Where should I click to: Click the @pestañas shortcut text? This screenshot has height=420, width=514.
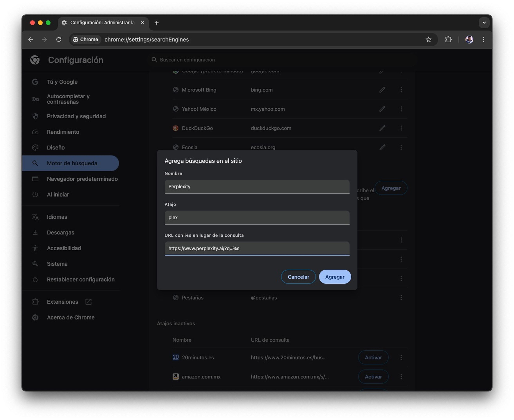coord(264,298)
